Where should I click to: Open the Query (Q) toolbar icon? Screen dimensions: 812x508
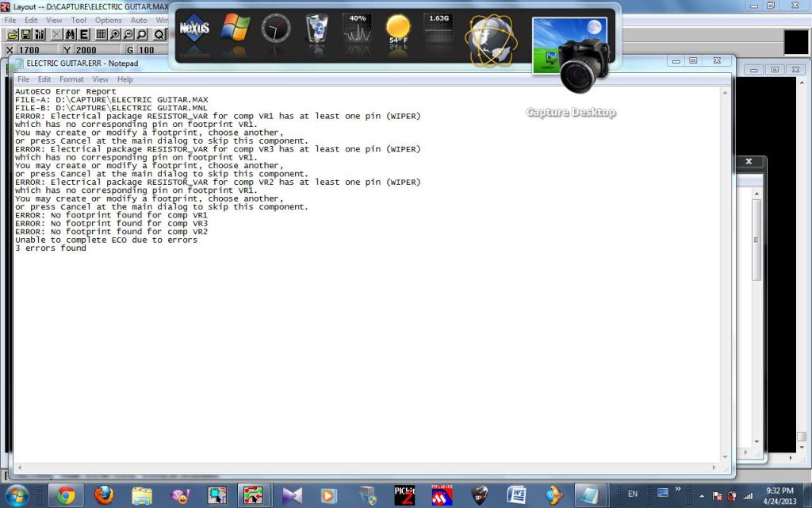pos(159,35)
